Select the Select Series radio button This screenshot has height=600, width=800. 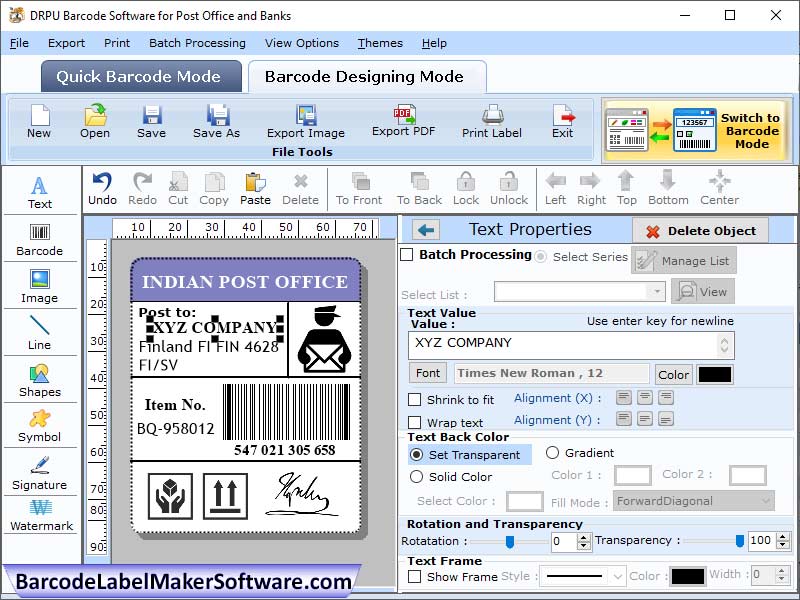click(x=540, y=257)
